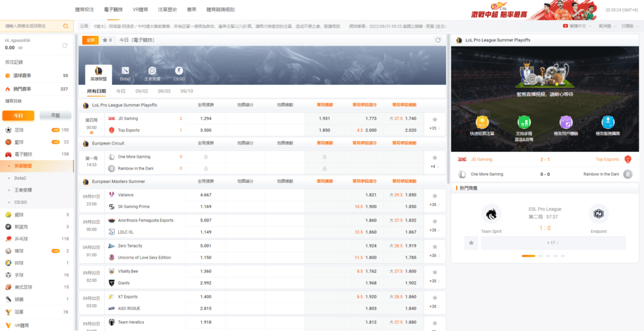Screen dimensions: 644x331
Task: Favorite the JD Gaming vs Top Esports match
Action: pyautogui.click(x=435, y=119)
